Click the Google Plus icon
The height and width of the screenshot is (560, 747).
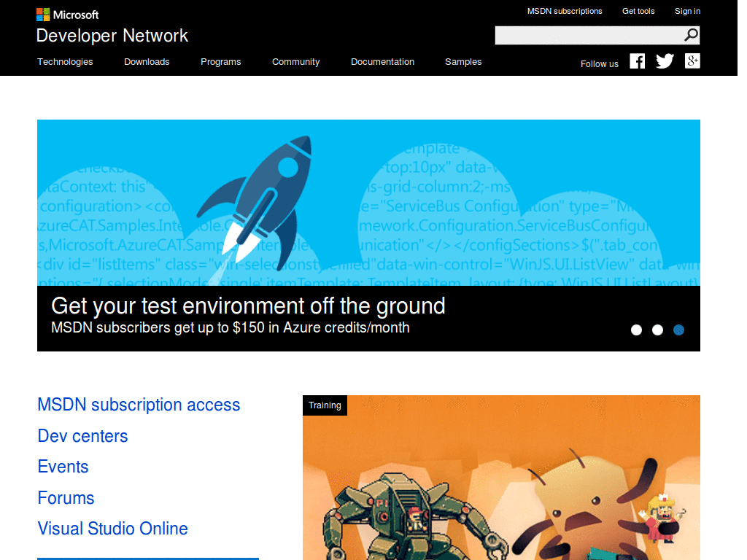click(692, 61)
